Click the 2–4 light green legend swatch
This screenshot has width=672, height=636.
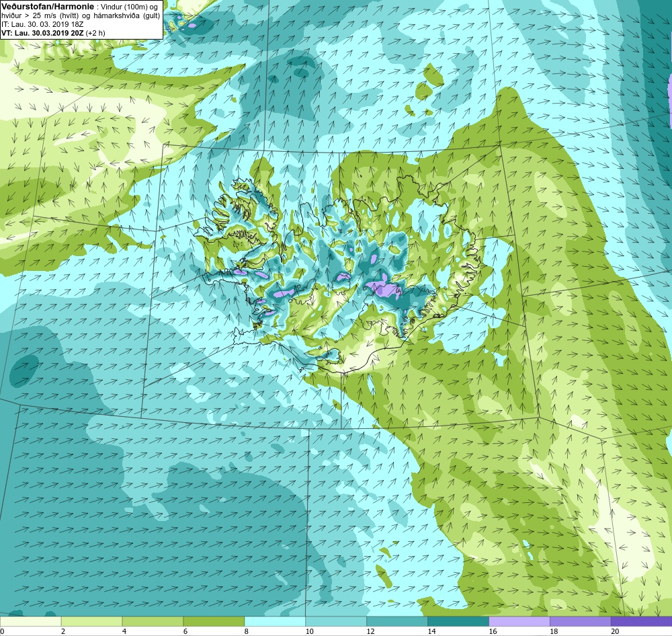[x=91, y=621]
